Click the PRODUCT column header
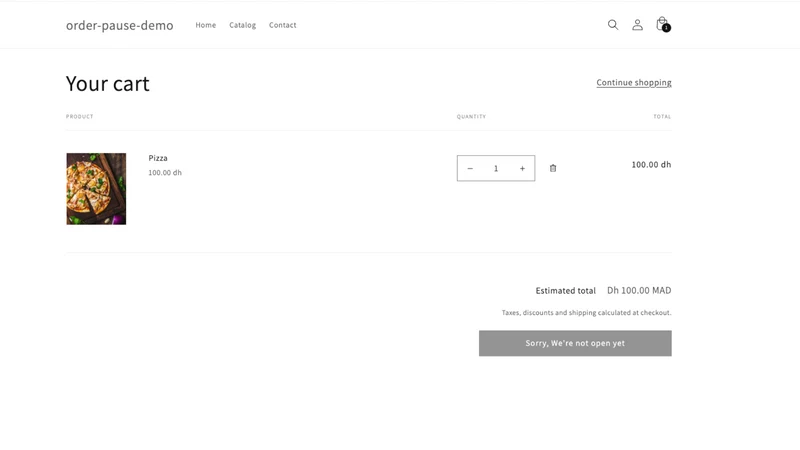800x450 pixels. click(x=80, y=116)
